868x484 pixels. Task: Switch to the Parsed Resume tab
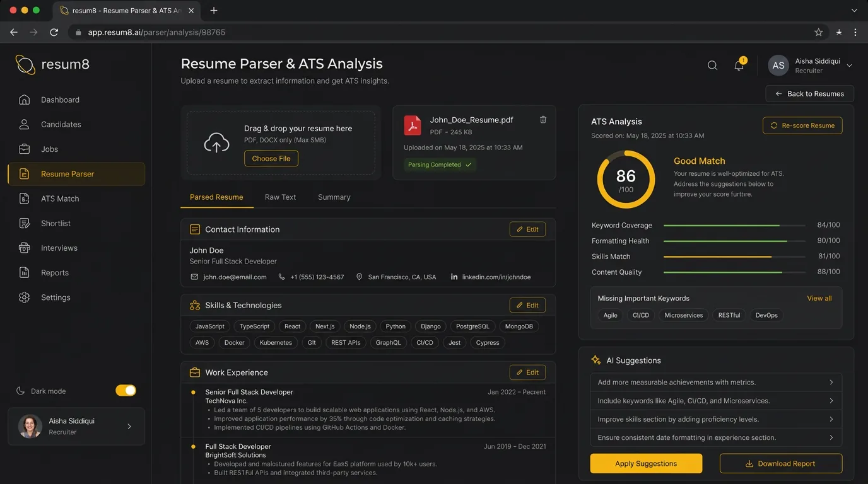pos(216,197)
